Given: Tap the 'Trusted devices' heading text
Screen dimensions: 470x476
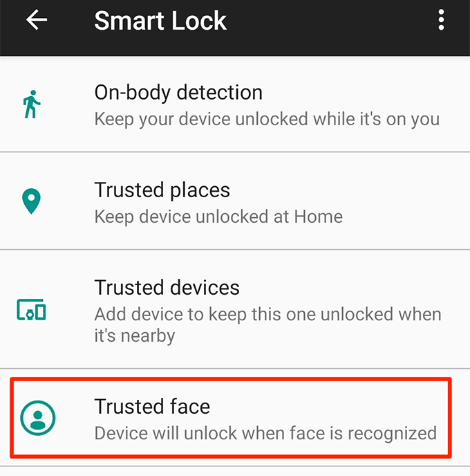Looking at the screenshot, I should (x=167, y=288).
